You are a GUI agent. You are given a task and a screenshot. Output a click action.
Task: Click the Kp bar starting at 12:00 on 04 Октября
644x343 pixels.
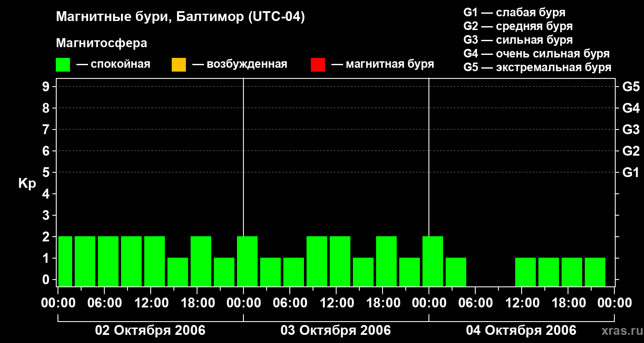click(526, 272)
